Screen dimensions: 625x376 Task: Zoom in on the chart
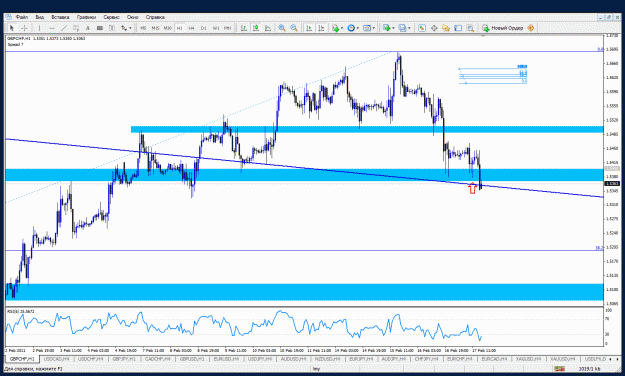pyautogui.click(x=282, y=28)
